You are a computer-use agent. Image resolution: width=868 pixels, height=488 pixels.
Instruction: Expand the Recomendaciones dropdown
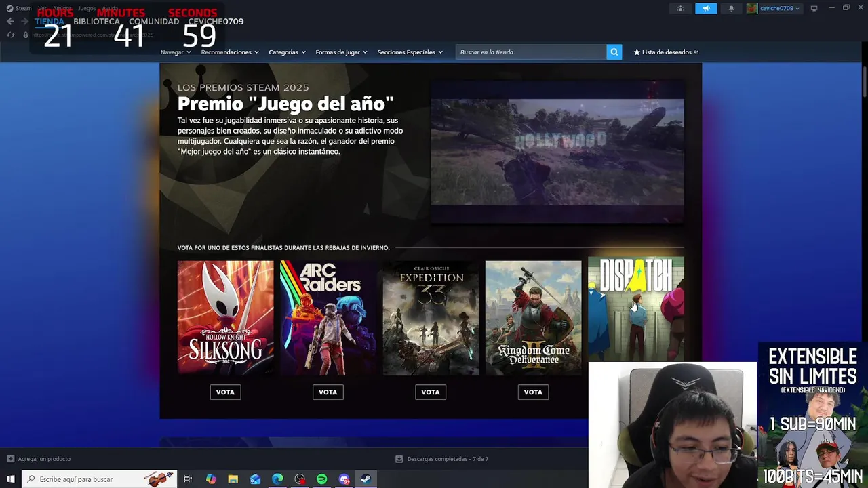230,52
